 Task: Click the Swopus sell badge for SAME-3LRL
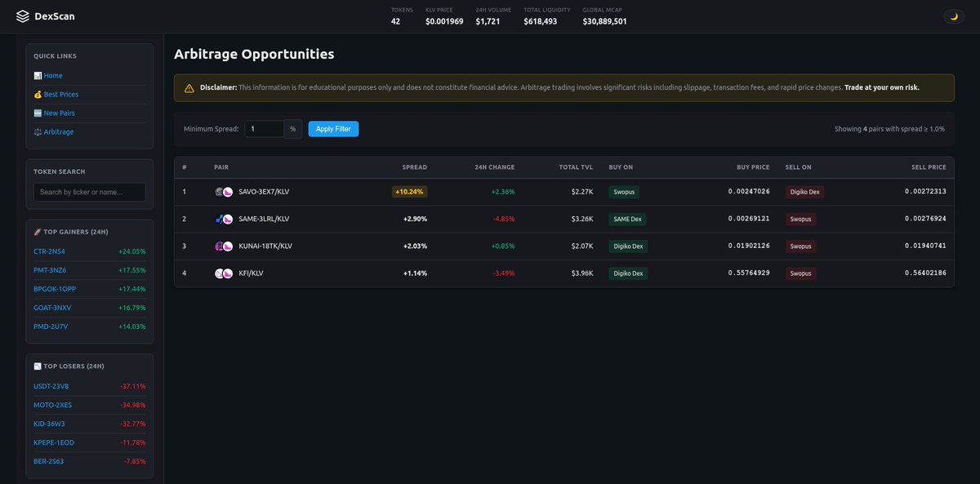(x=800, y=219)
